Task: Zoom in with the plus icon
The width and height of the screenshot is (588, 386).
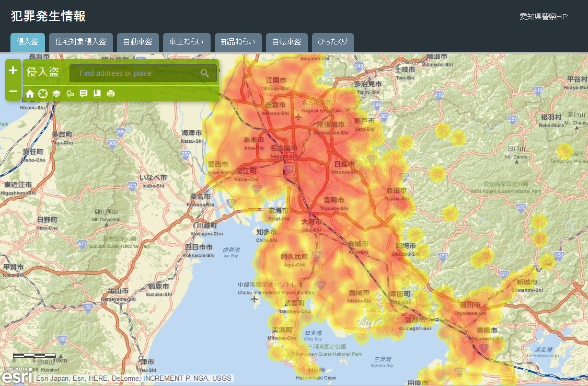Action: point(13,70)
